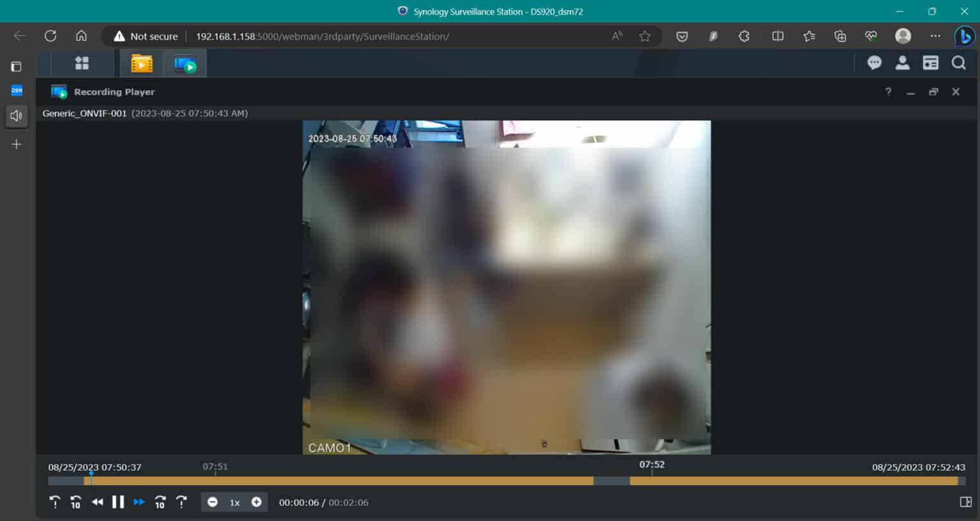
Task: Skip backward 10 seconds
Action: click(x=75, y=502)
